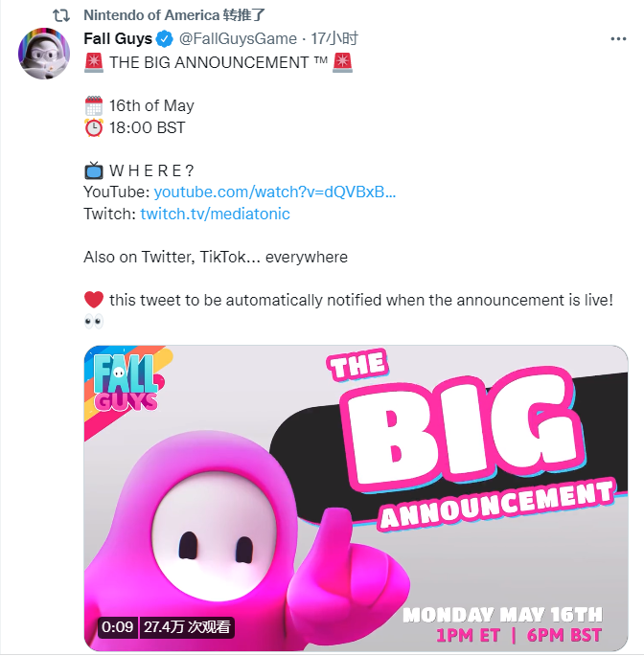Click the 27.4万 次观看 view count label
Viewport: 644px width, 656px height.
click(x=187, y=627)
